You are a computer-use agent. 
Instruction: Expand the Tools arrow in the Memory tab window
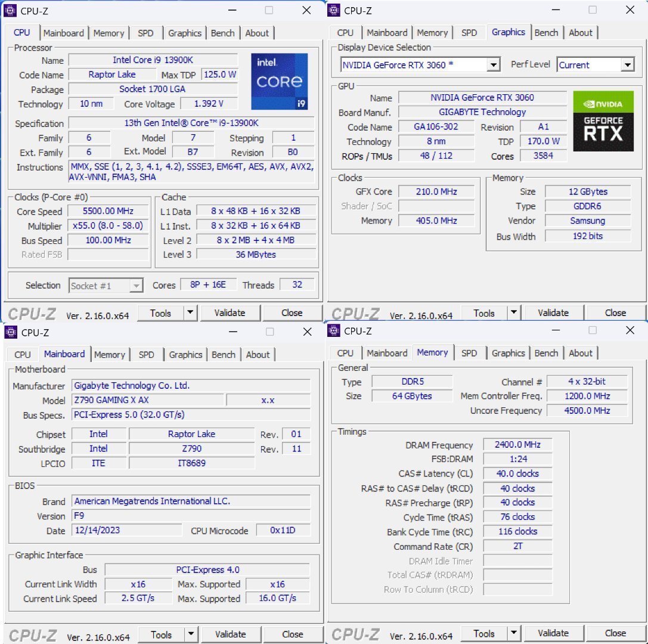click(514, 633)
